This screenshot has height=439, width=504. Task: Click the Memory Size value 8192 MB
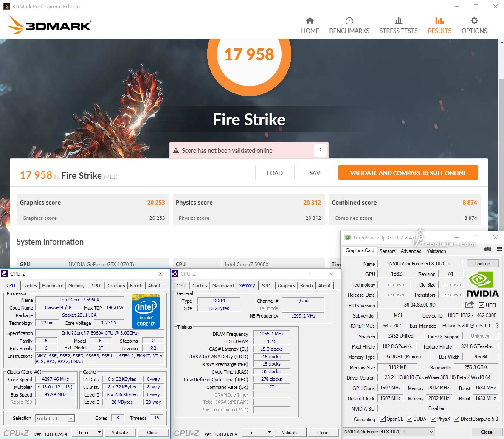[x=397, y=367]
